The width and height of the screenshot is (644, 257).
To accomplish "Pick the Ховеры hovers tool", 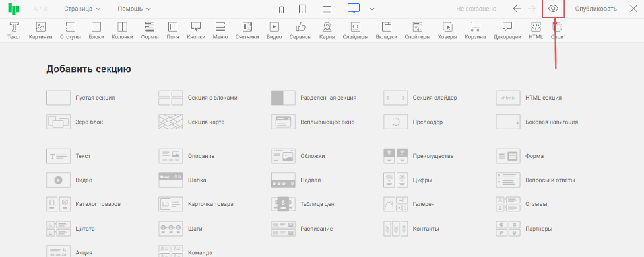I will point(447,31).
